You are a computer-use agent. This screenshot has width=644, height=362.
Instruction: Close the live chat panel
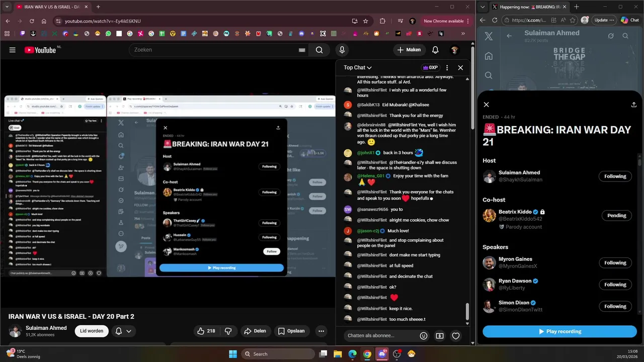(x=460, y=67)
